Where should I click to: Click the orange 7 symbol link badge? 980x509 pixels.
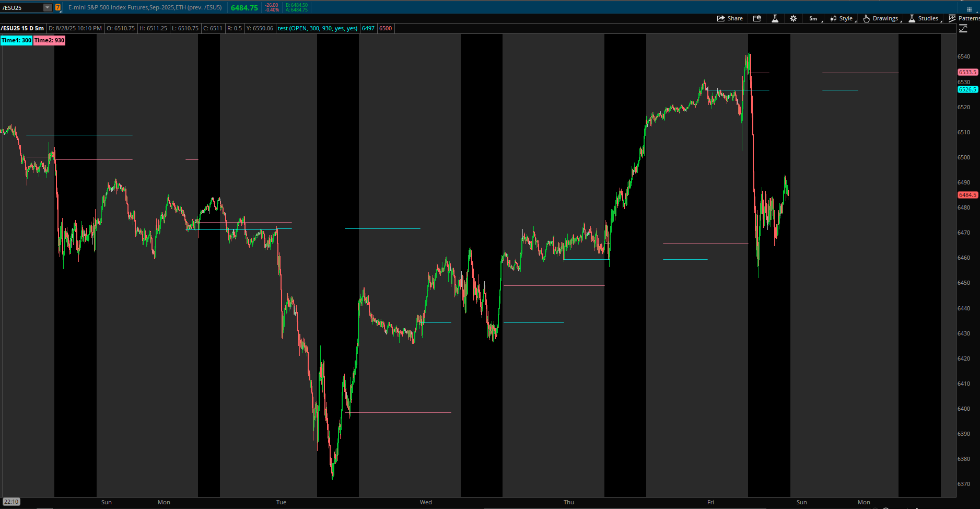click(58, 7)
